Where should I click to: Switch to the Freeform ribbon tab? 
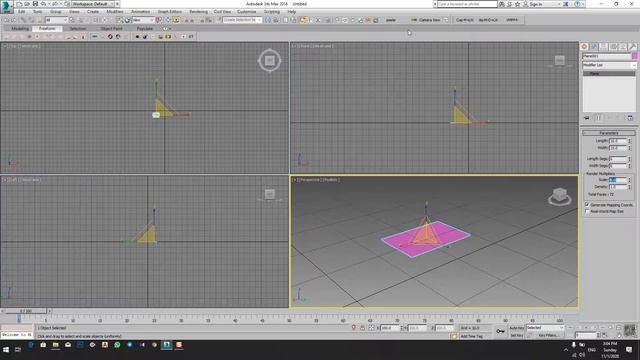[x=47, y=29]
